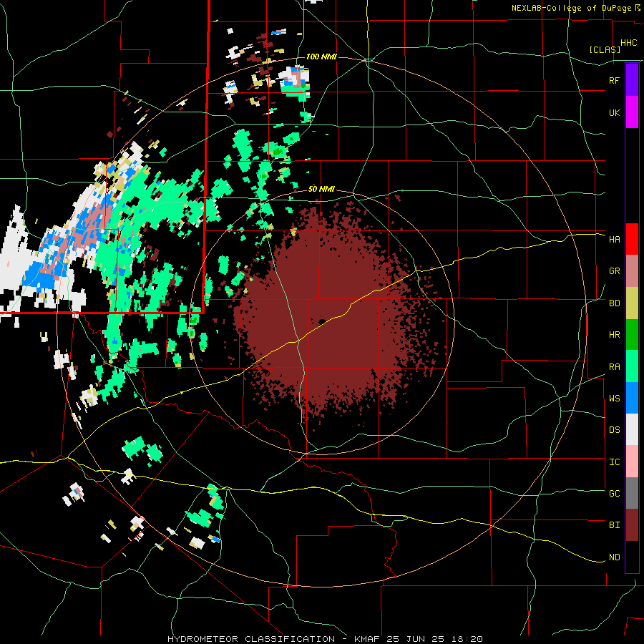
Task: Click the HYDROMETEOR CLASSIFICATION caption text
Action: [x=251, y=639]
